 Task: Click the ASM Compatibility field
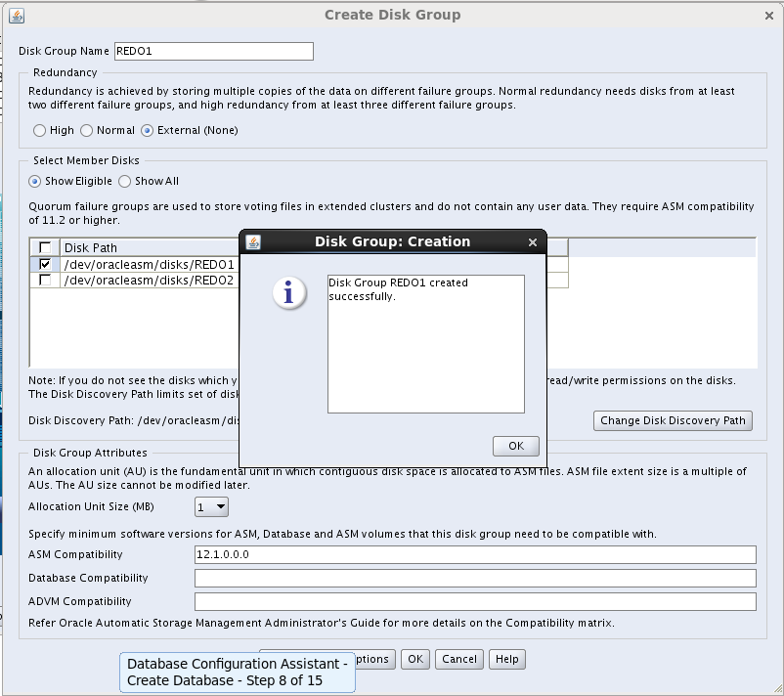[475, 554]
